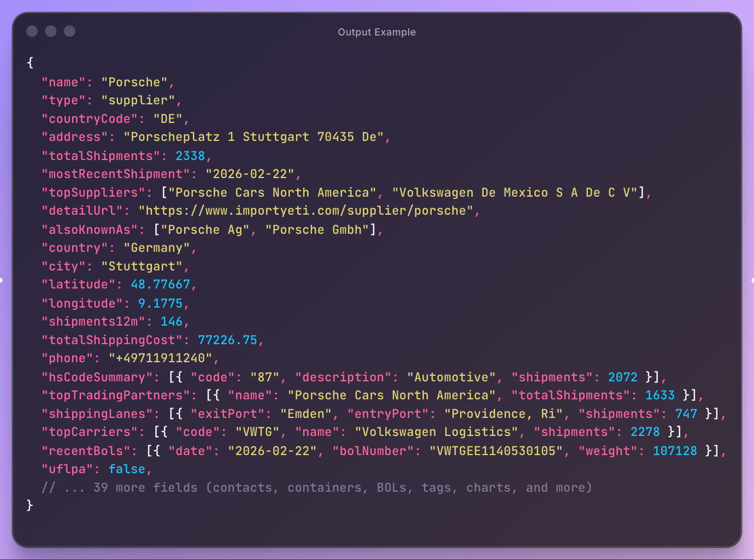This screenshot has width=754, height=560.
Task: Click the topTradingPartners totalShipments value 1633
Action: click(660, 396)
